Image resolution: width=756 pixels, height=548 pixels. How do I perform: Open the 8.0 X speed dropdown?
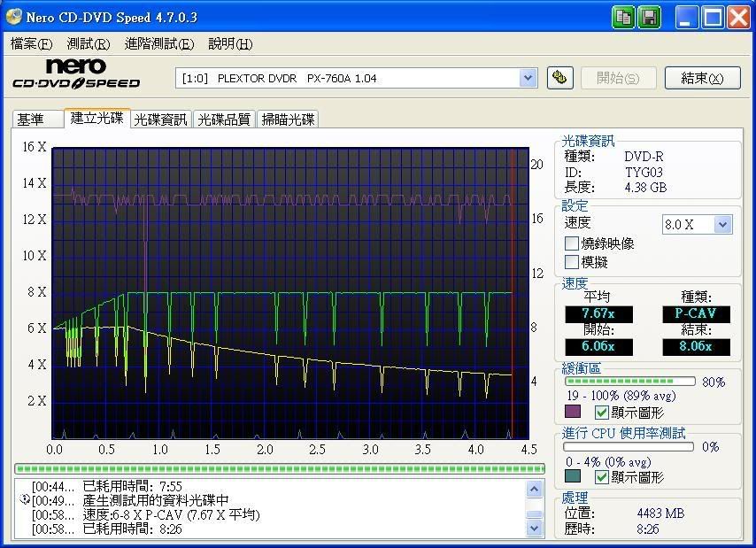[x=722, y=225]
